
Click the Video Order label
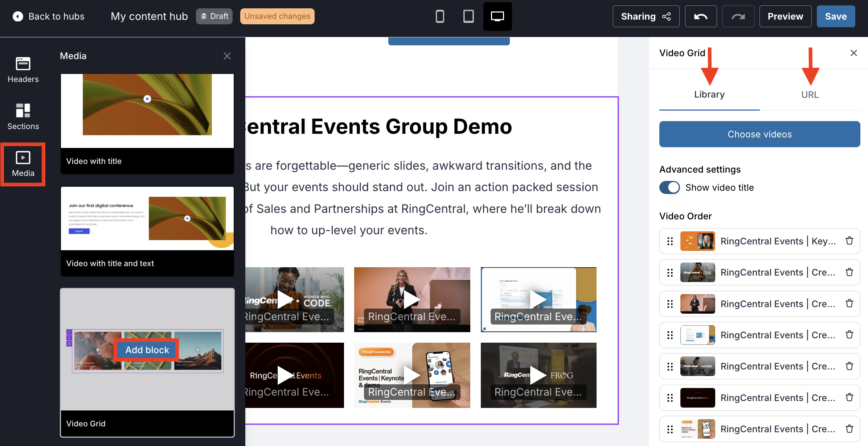tap(685, 216)
